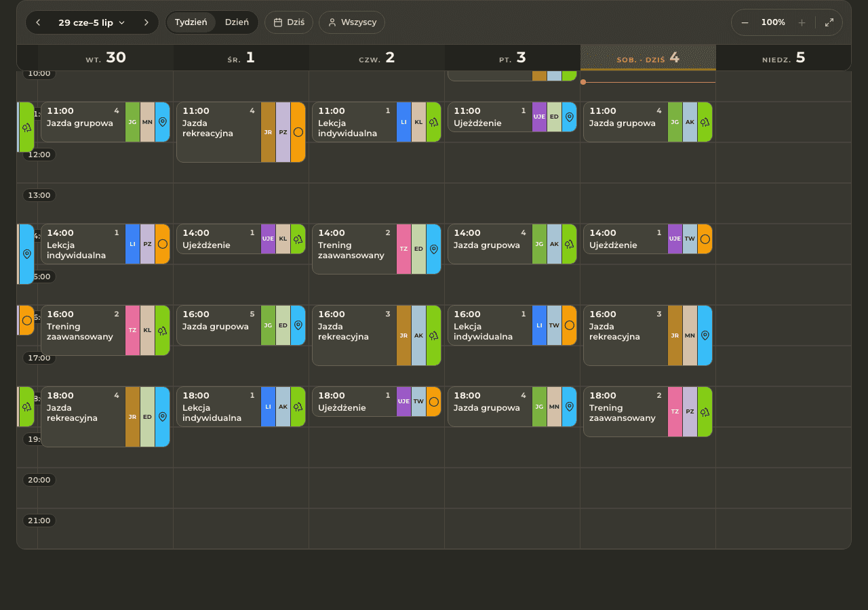Open fullscreen expand icon

(x=829, y=22)
